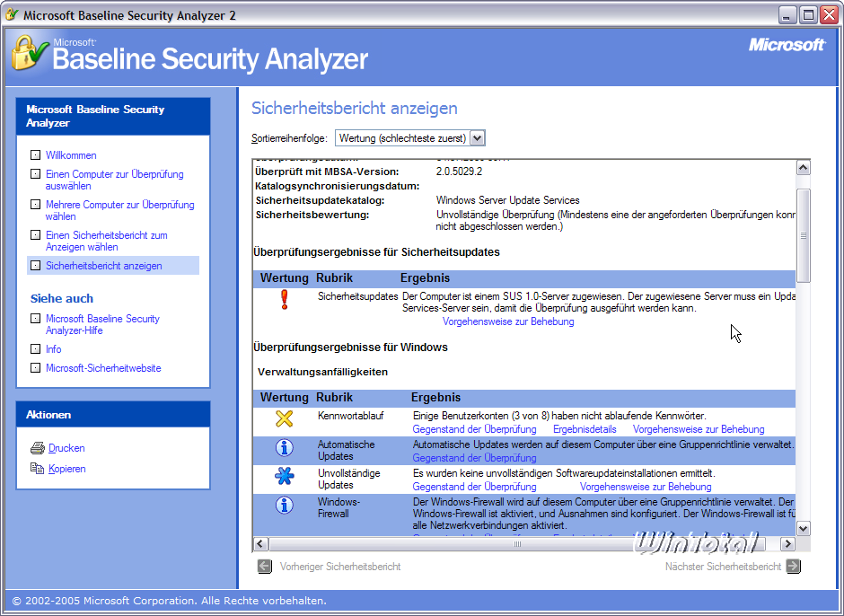The image size is (844, 616).
Task: Click the Rubrik column header under Verwaltungsanfälligkeiten
Action: point(334,398)
